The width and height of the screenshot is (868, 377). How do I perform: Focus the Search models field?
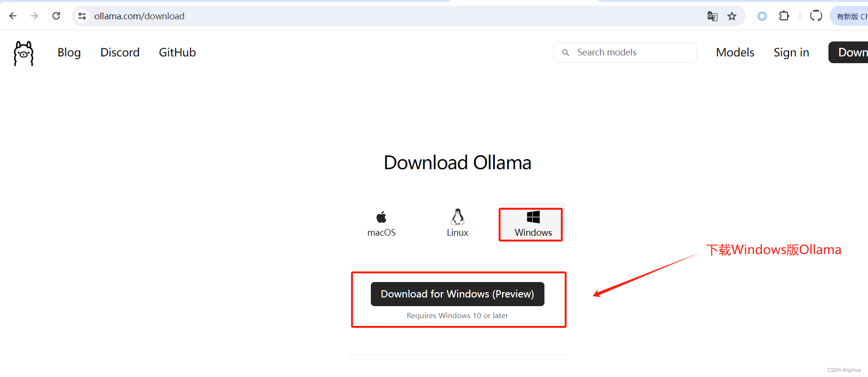[x=625, y=53]
